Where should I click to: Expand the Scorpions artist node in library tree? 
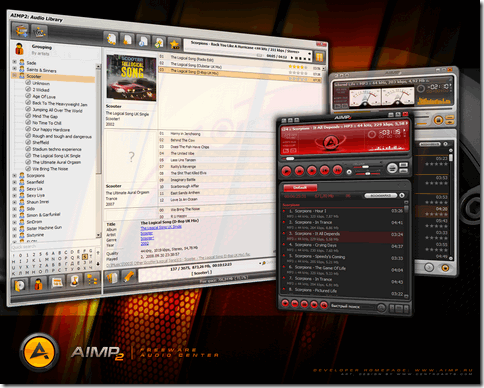click(14, 175)
